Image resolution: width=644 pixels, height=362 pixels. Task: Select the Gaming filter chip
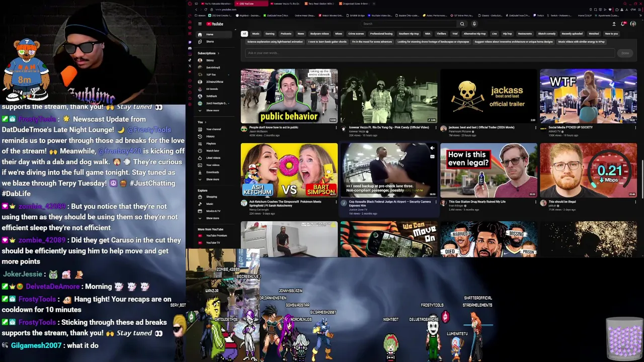click(270, 34)
